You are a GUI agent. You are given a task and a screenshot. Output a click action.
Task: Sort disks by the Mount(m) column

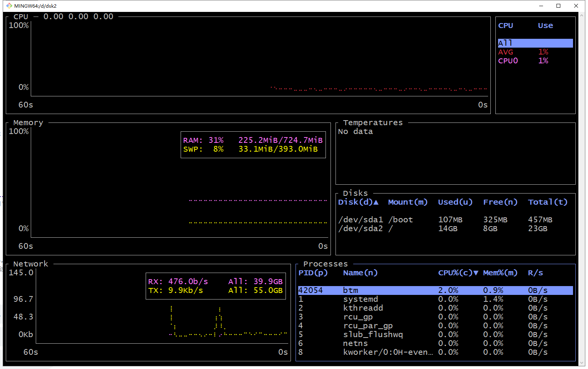tap(407, 202)
